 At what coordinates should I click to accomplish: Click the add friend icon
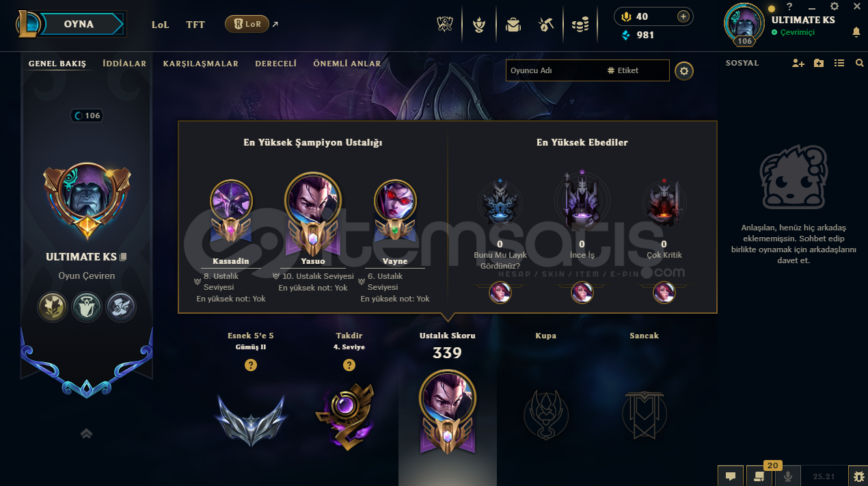click(x=798, y=63)
